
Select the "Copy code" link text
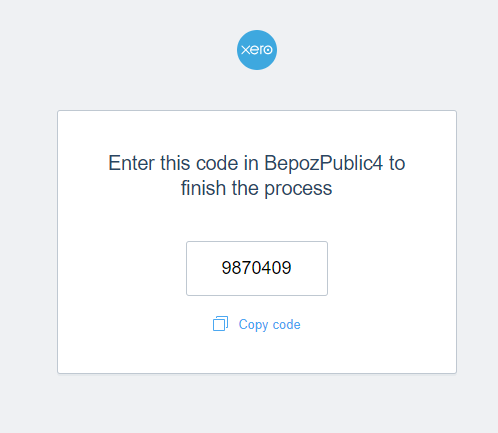click(269, 324)
